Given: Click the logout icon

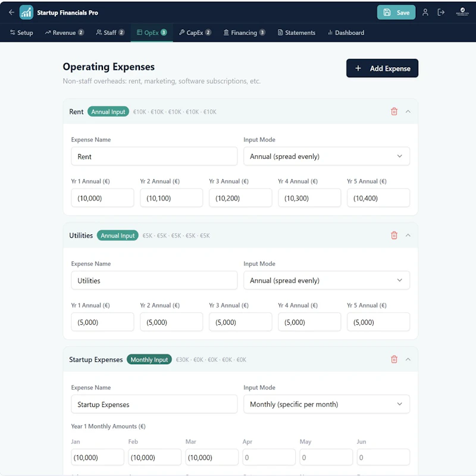Looking at the screenshot, I should coord(441,12).
